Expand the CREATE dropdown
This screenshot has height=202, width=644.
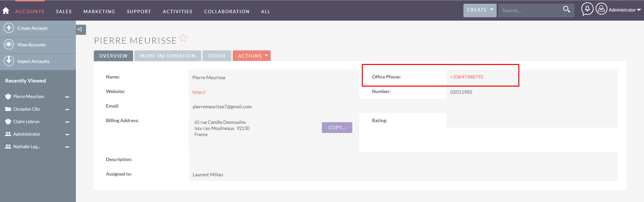point(480,10)
